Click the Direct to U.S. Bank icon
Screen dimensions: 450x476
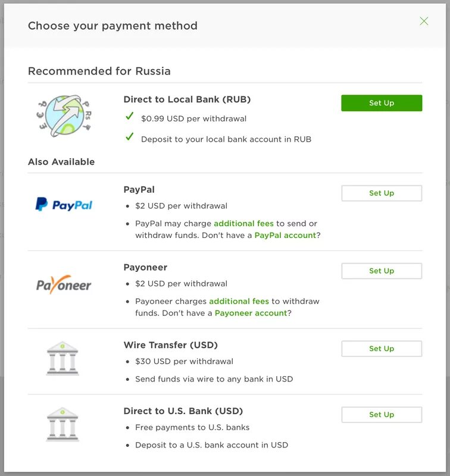click(62, 424)
